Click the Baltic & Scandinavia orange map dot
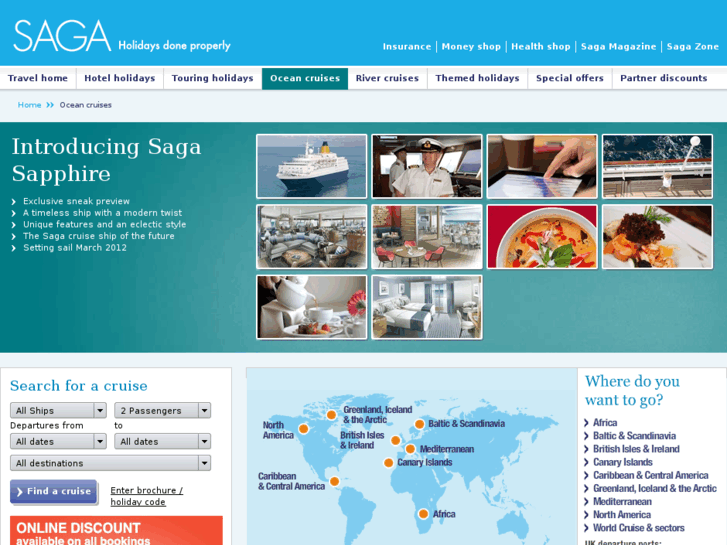Viewport: 727px width, 545px height. click(420, 424)
